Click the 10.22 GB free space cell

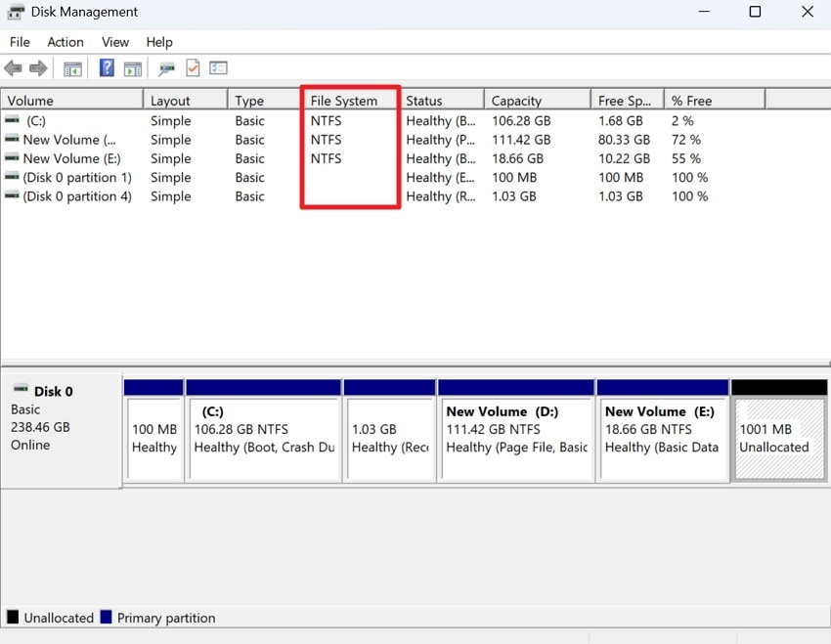pos(624,159)
